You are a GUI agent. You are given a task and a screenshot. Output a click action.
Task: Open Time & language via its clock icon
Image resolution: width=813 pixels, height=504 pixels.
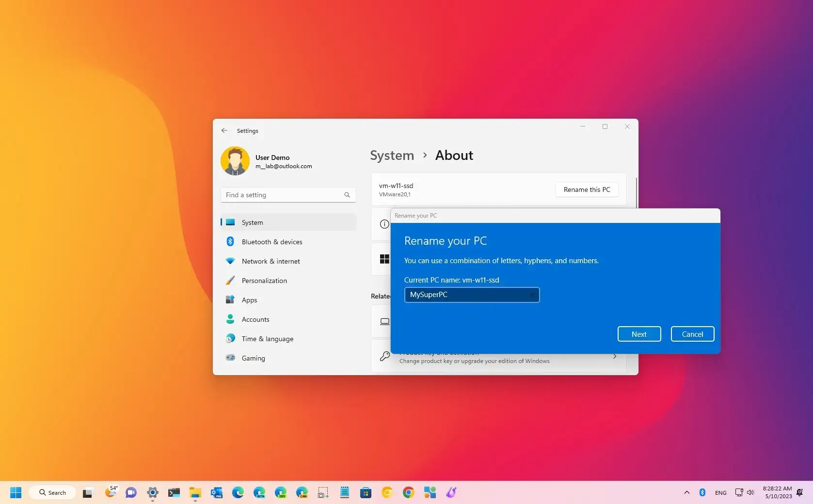(230, 338)
